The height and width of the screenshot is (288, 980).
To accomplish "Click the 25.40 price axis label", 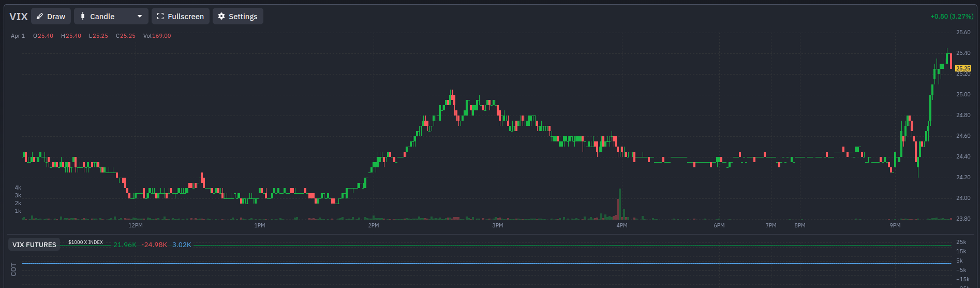I will 963,53.
